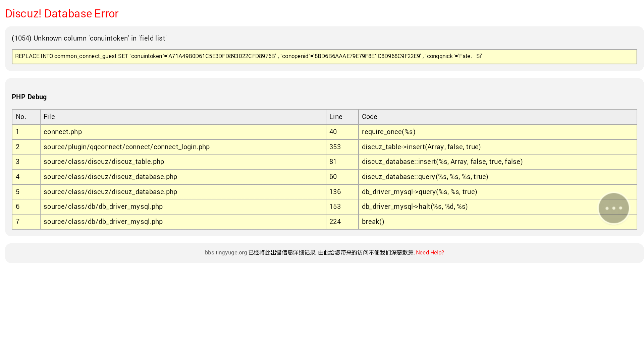Click the db_driver_mysql->halt code cell
This screenshot has width=644, height=362.
coord(415,206)
